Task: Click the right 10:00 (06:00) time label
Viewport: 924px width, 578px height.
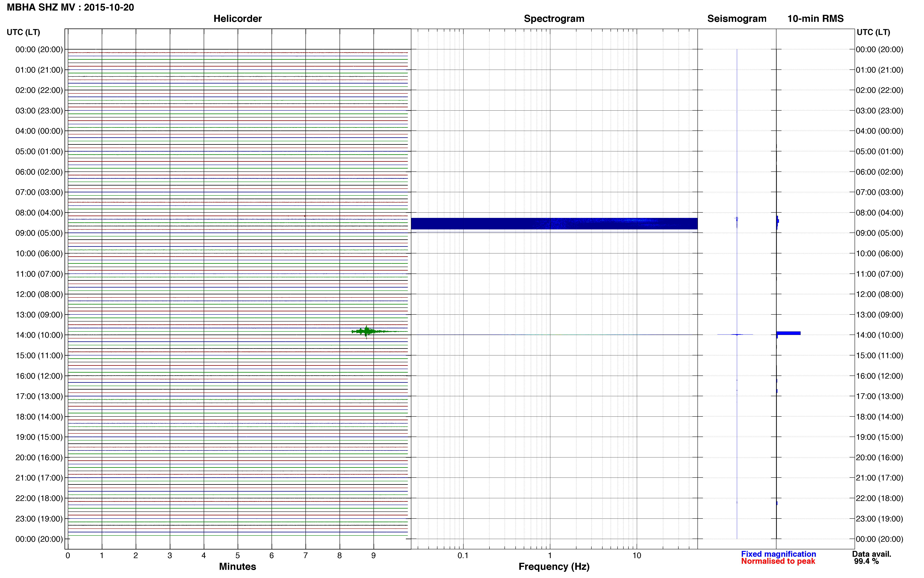Action: click(x=879, y=253)
